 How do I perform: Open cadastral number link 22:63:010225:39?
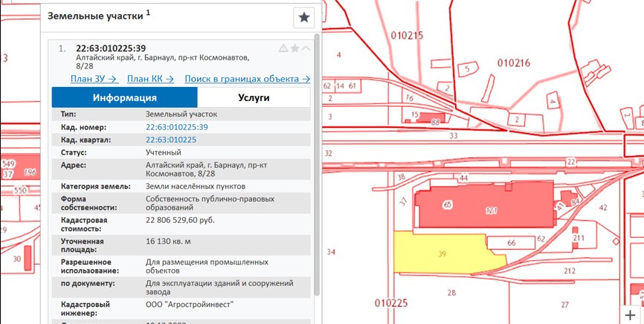point(177,127)
